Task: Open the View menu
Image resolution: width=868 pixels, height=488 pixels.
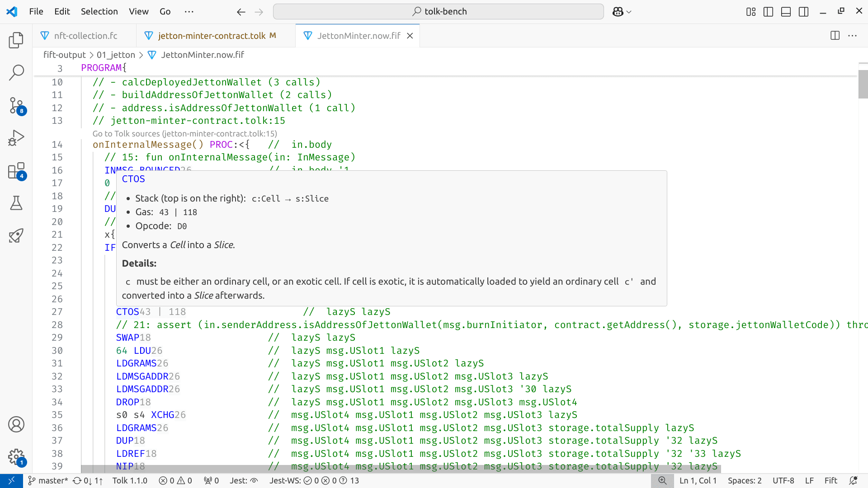Action: tap(138, 11)
